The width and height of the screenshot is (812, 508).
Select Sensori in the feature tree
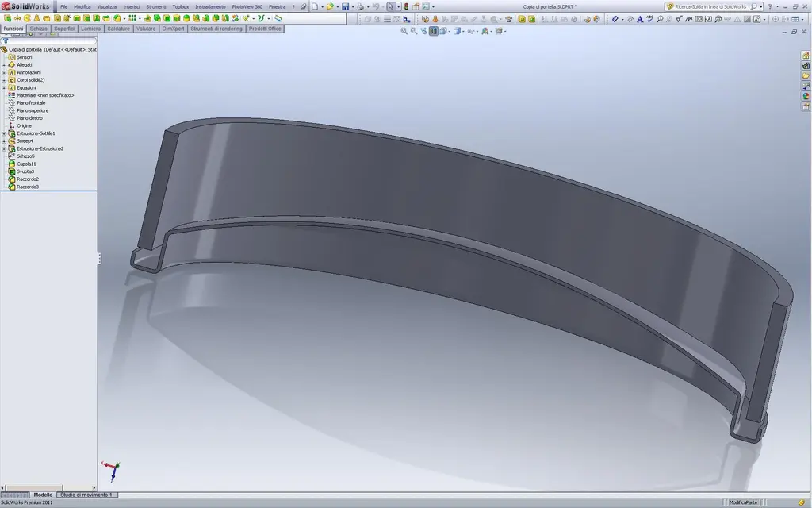(24, 57)
